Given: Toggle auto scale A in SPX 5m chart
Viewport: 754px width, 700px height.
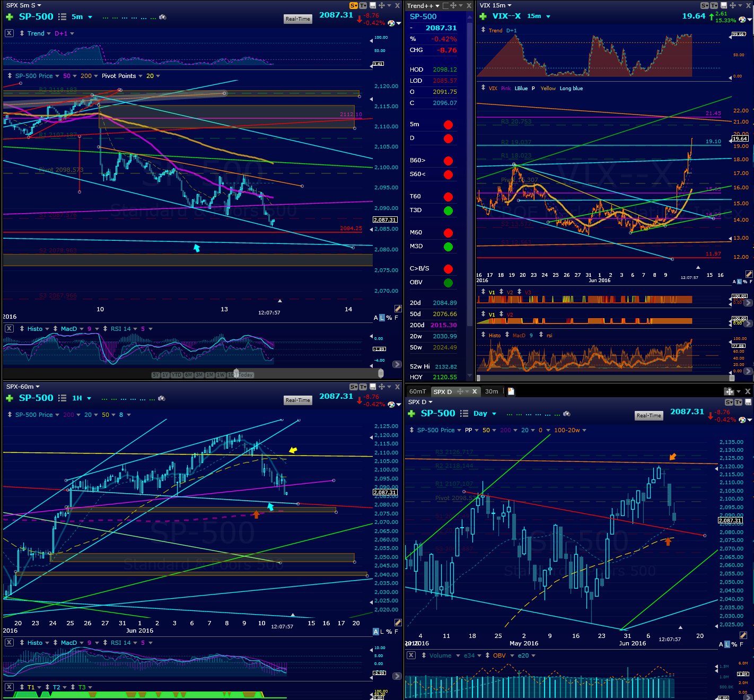Looking at the screenshot, I should pyautogui.click(x=376, y=318).
